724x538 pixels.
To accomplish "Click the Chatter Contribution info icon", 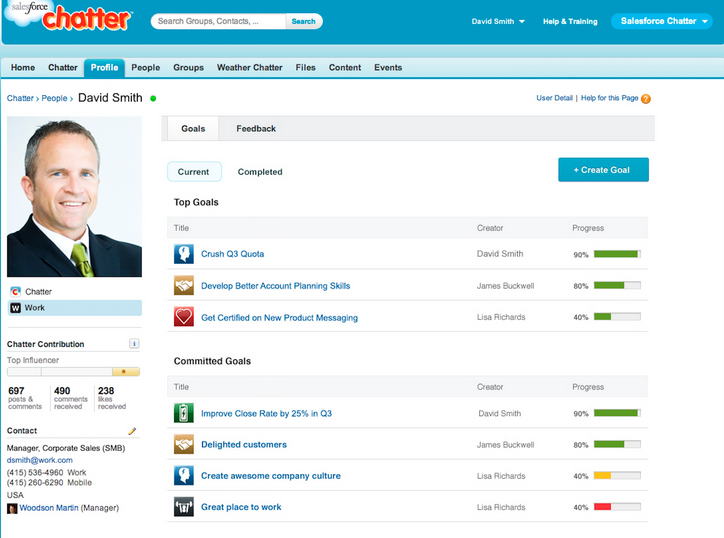I will [134, 344].
